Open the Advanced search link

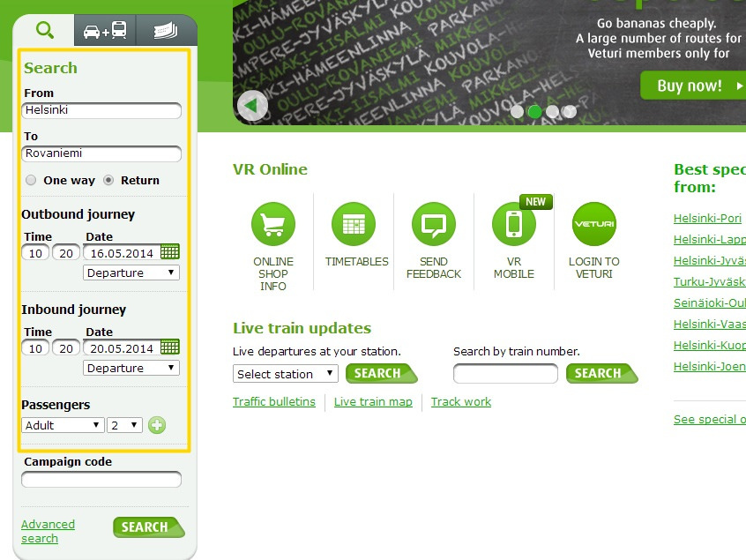point(48,532)
